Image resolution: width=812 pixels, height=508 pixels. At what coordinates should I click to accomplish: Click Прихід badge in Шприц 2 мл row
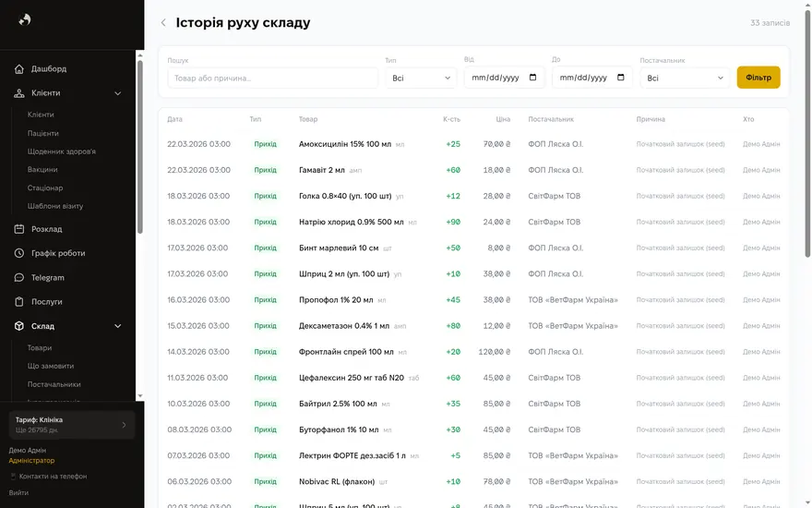click(265, 273)
